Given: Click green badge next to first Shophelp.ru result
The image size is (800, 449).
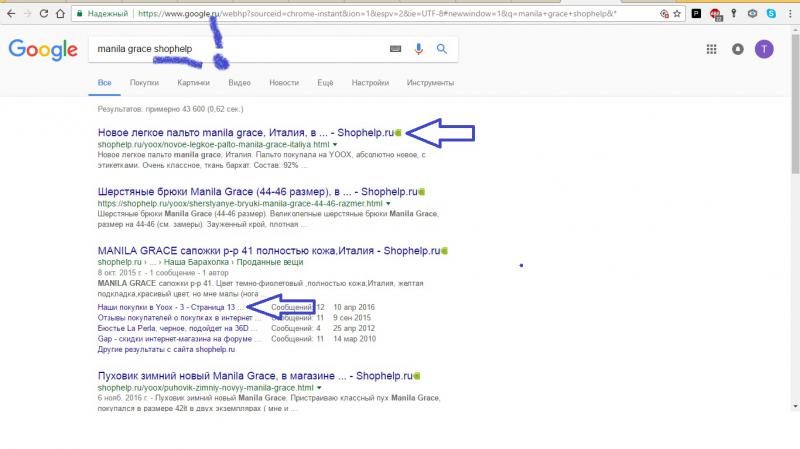Looking at the screenshot, I should [398, 133].
